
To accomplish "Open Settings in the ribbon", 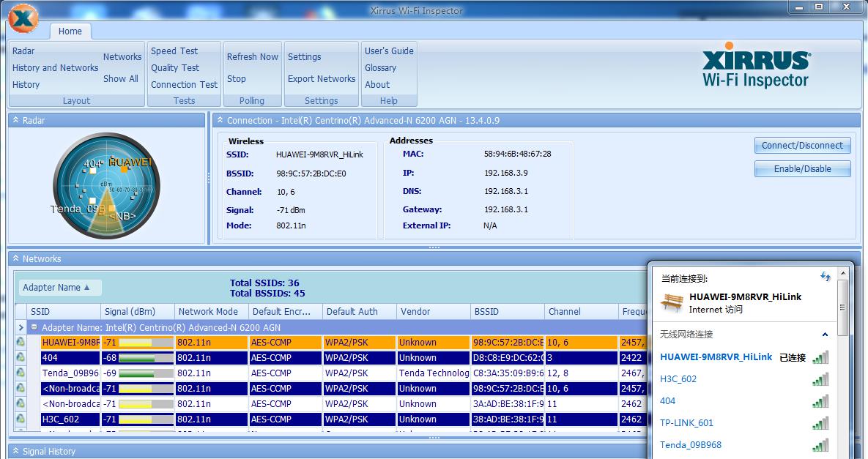I will pos(305,57).
